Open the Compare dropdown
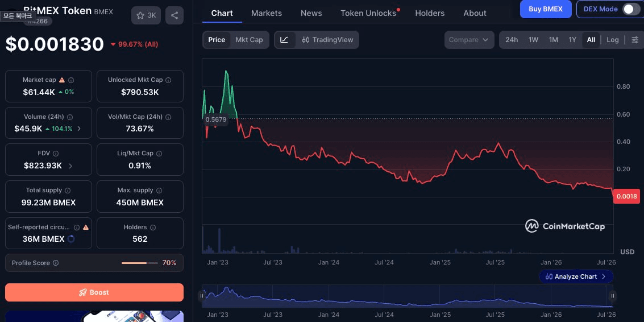 tap(469, 40)
